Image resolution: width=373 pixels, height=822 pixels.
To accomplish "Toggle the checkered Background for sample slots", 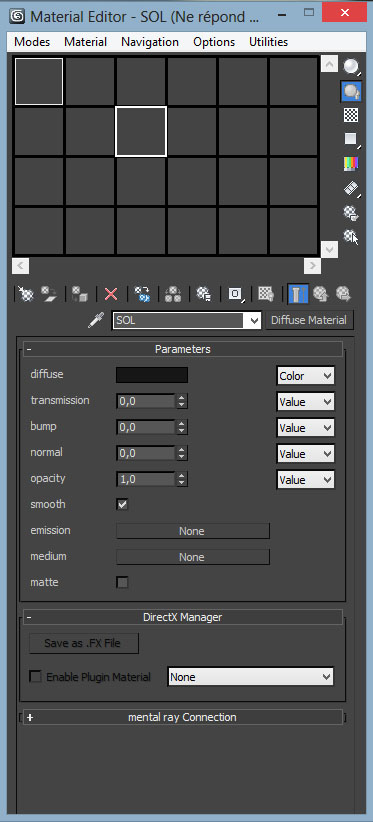I will point(351,115).
